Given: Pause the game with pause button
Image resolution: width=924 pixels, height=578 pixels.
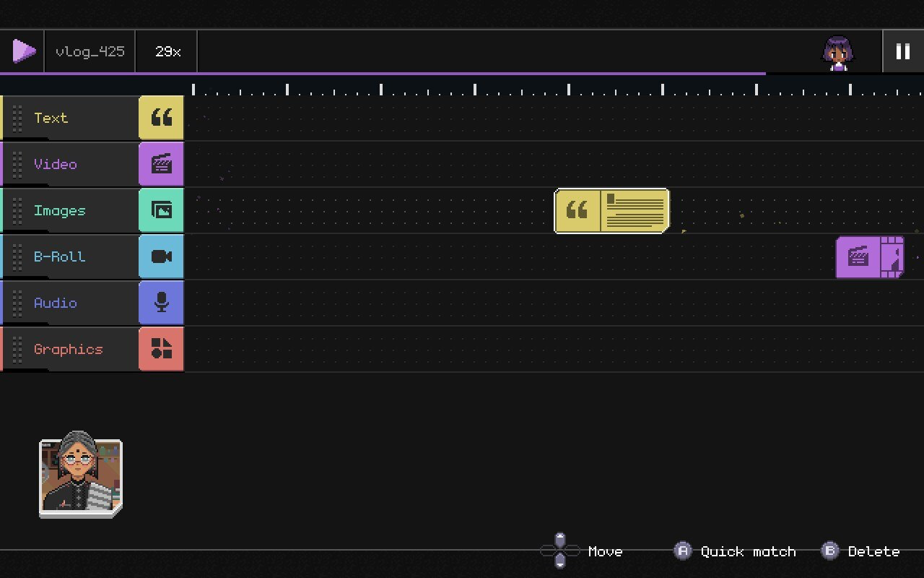Looking at the screenshot, I should coord(902,51).
